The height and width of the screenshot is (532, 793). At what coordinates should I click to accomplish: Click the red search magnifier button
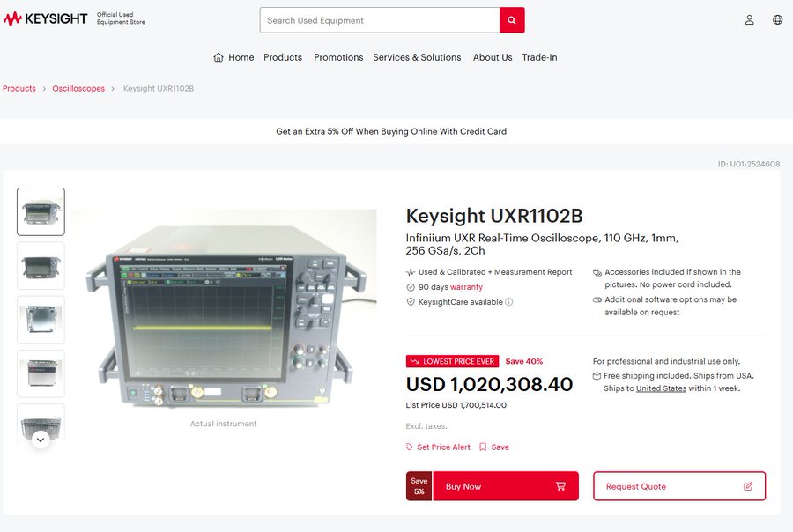(x=512, y=20)
